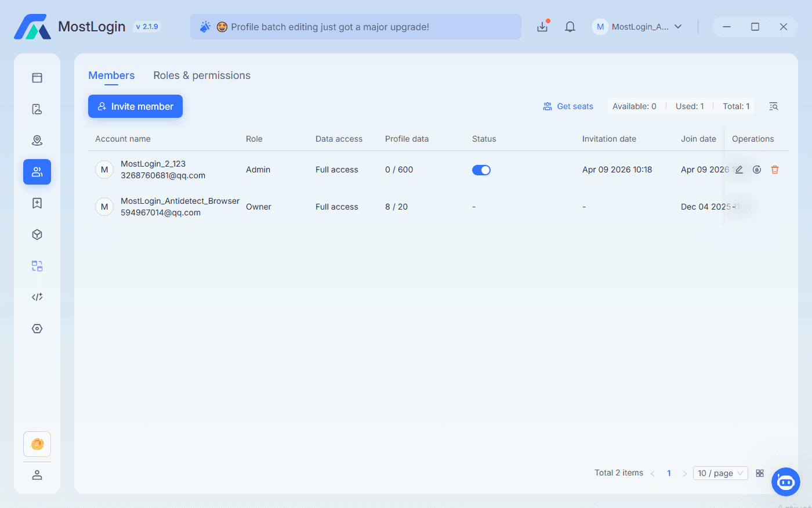Open the user account sidebar icon
The height and width of the screenshot is (508, 812).
pyautogui.click(x=37, y=475)
